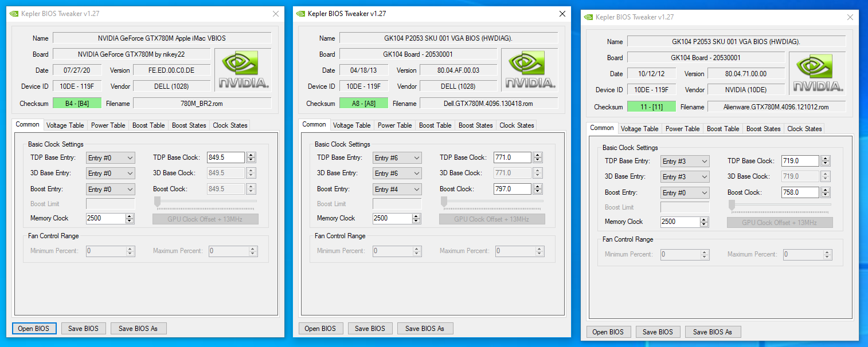Click the Boost Clock 758.0 spinner arrows
Viewport: 868px width, 347px height.
[x=826, y=192]
